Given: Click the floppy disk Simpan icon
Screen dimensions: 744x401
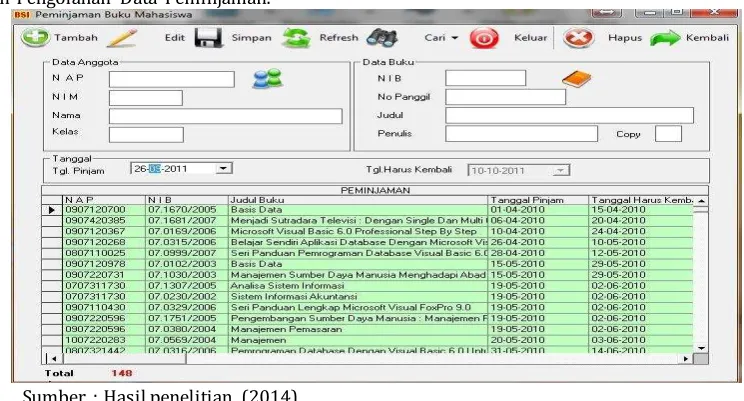Looking at the screenshot, I should pyautogui.click(x=208, y=38).
